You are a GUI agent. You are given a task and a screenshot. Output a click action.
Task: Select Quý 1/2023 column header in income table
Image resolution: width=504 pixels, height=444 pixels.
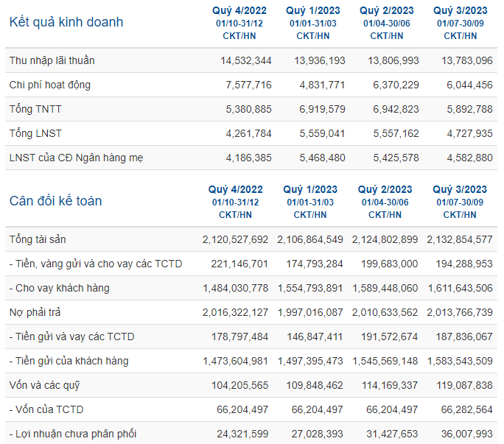tap(313, 23)
